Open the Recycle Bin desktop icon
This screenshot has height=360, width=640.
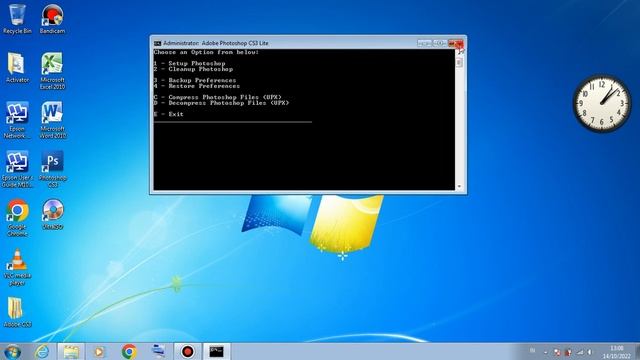pyautogui.click(x=17, y=19)
